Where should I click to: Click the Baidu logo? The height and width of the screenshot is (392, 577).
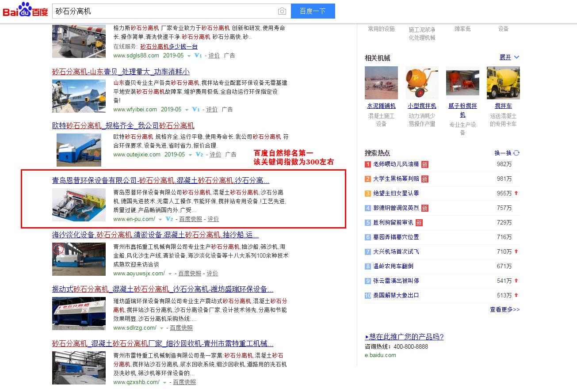[x=25, y=10]
